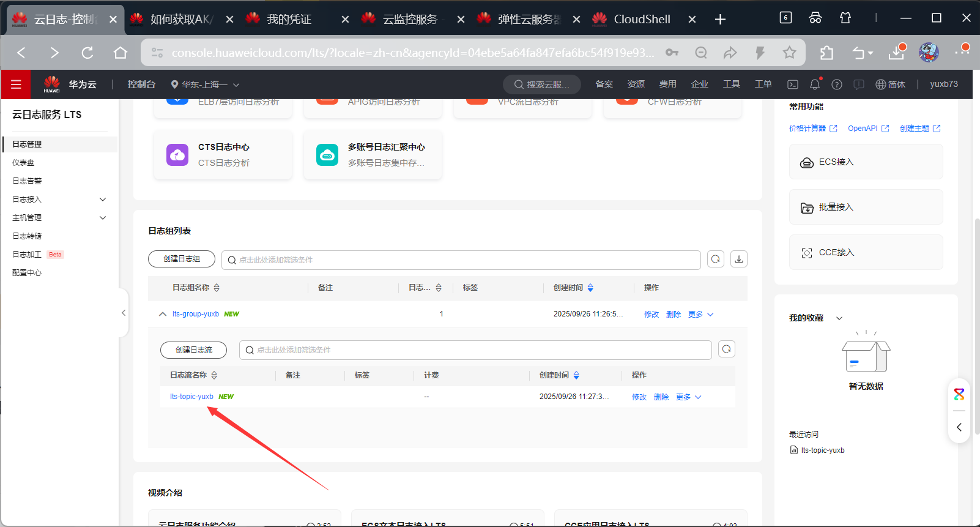Click the feedback icon in the header
The height and width of the screenshot is (527, 980).
(x=859, y=84)
